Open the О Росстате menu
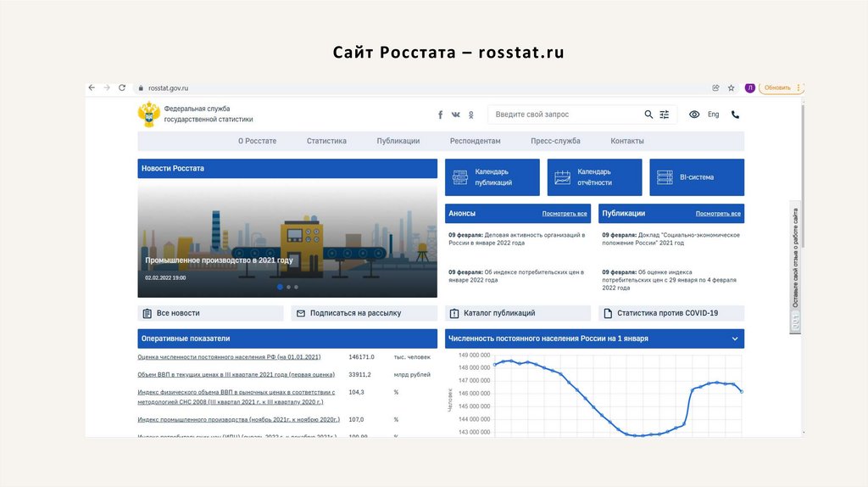Image resolution: width=868 pixels, height=487 pixels. click(258, 141)
